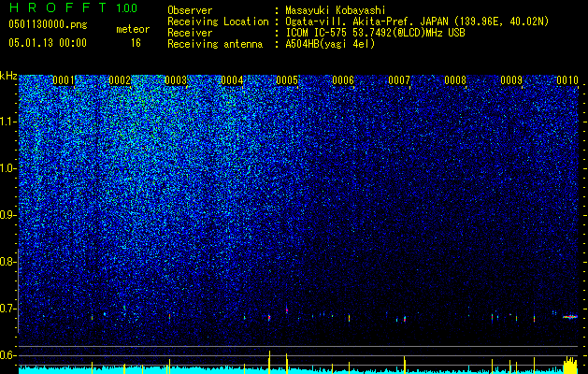The height and width of the screenshot is (374, 588).
Task: Click the long horizontal echo near marker 0010
Action: 570,317
